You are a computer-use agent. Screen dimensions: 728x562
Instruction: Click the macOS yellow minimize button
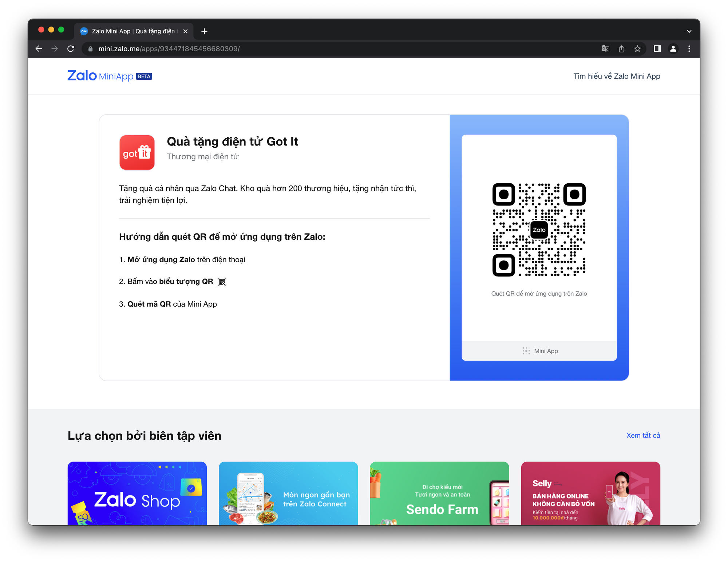51,30
